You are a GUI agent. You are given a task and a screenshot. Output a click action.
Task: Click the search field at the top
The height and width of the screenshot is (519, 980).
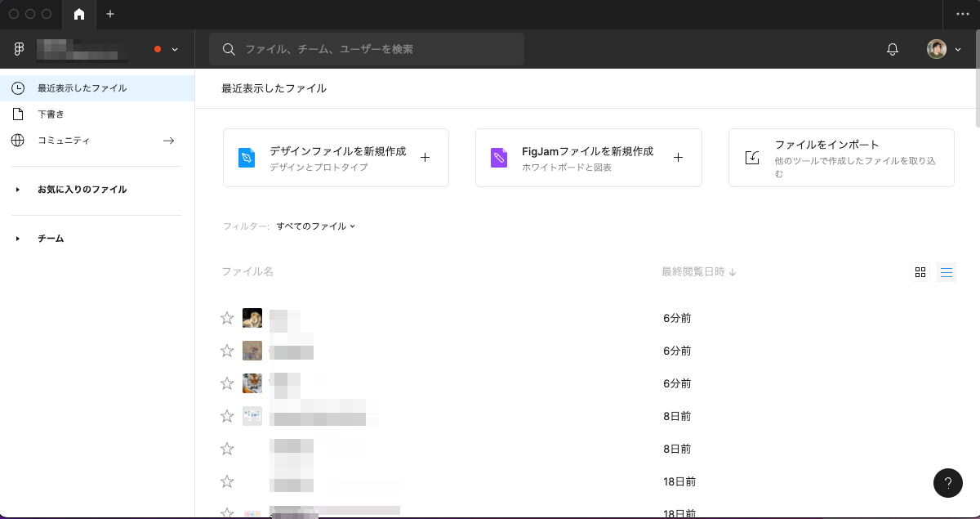pyautogui.click(x=366, y=49)
